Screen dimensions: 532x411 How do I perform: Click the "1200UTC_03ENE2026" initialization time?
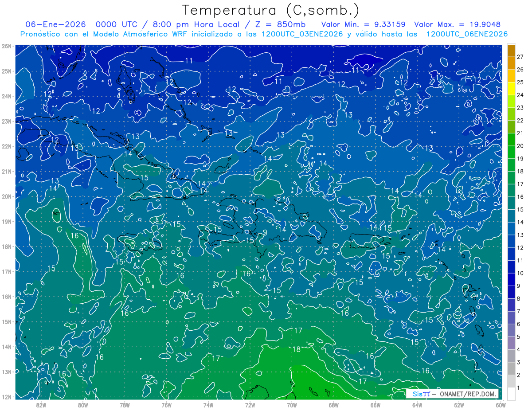[x=302, y=34]
